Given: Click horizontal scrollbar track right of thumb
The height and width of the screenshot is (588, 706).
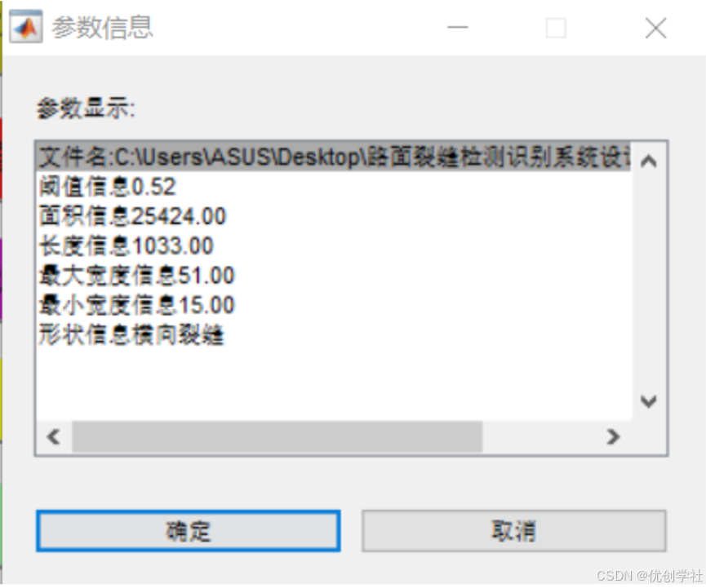Looking at the screenshot, I should click(539, 436).
